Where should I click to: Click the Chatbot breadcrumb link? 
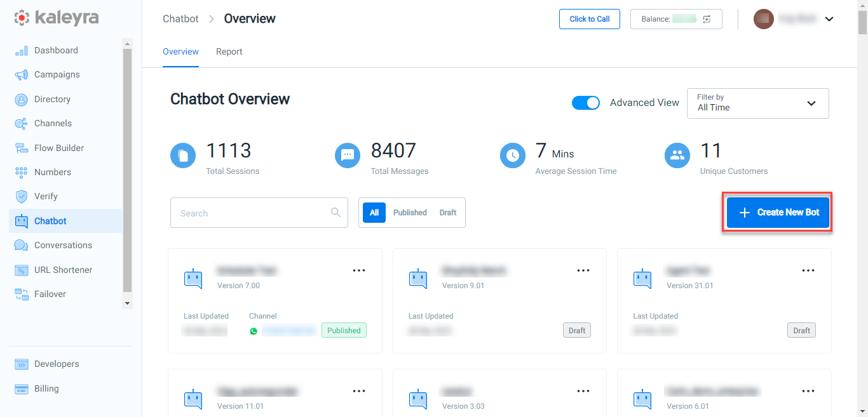(180, 19)
